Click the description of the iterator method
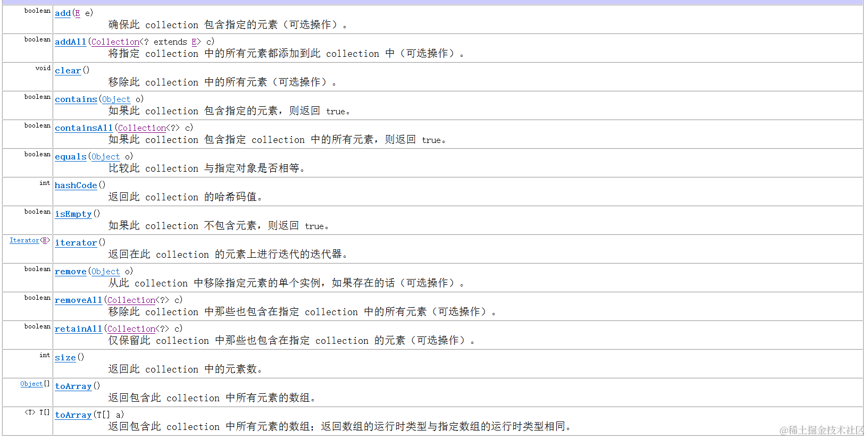This screenshot has height=439, width=868. (x=228, y=255)
